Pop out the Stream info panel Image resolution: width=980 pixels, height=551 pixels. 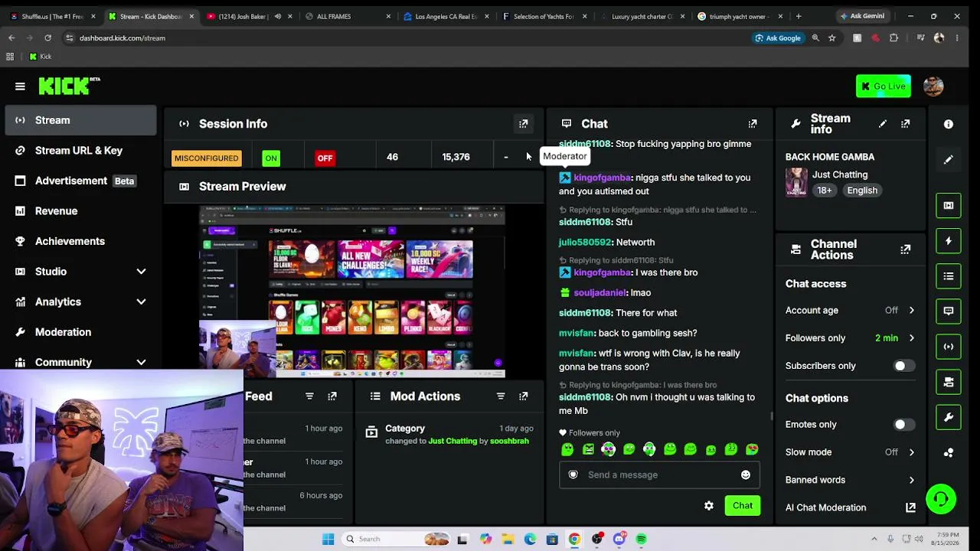[x=906, y=124]
